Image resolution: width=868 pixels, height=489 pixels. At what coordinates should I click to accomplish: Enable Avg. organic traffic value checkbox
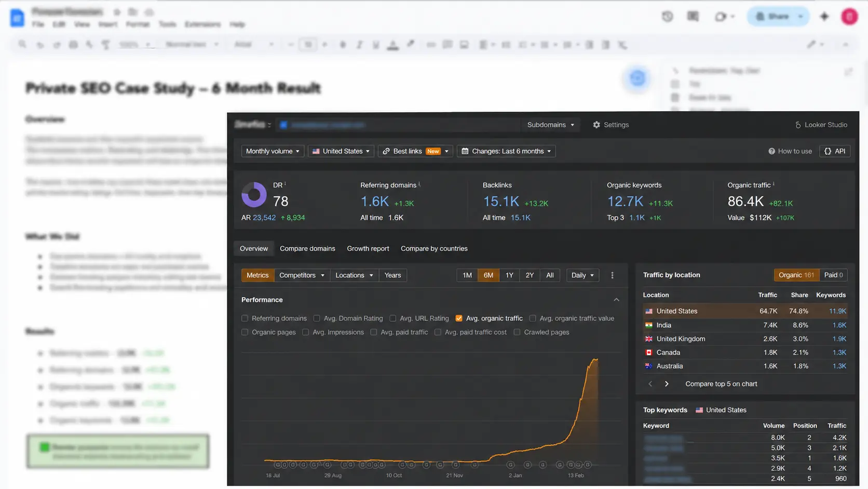(x=533, y=319)
